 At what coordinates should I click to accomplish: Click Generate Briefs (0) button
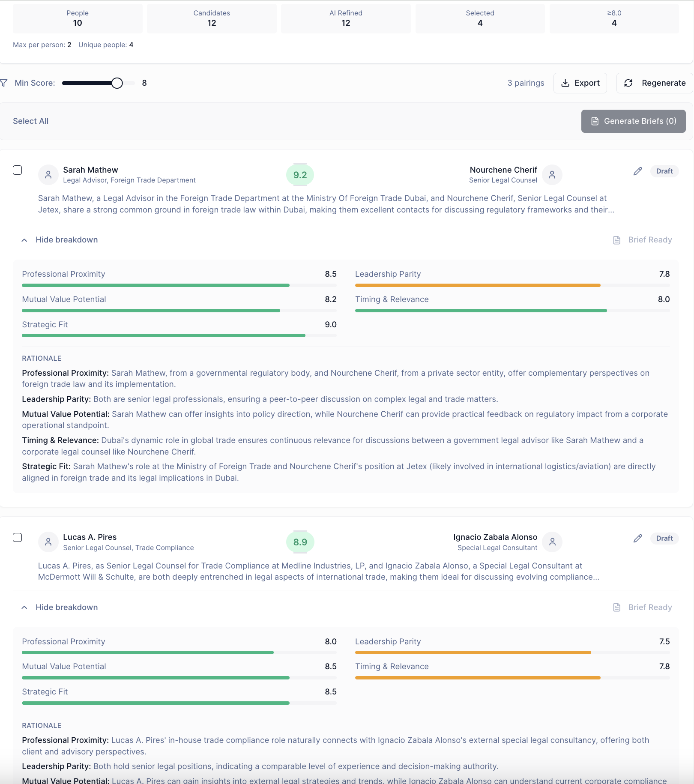tap(633, 121)
